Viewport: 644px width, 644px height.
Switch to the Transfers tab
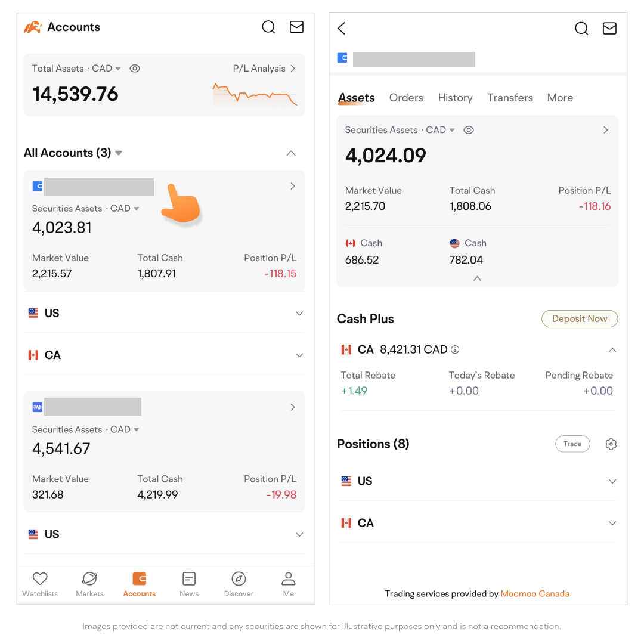point(510,98)
